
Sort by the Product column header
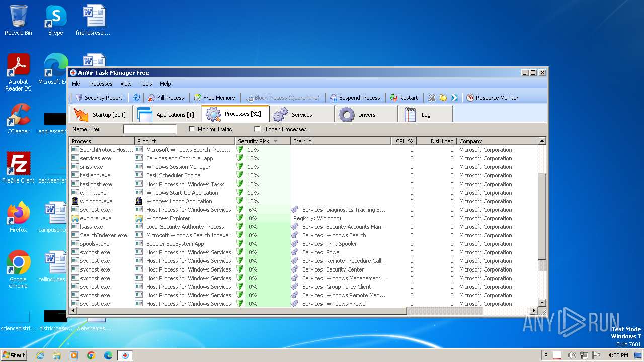tap(185, 141)
